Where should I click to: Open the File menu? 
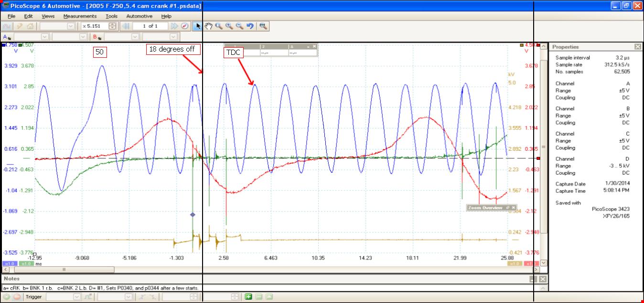click(x=11, y=16)
